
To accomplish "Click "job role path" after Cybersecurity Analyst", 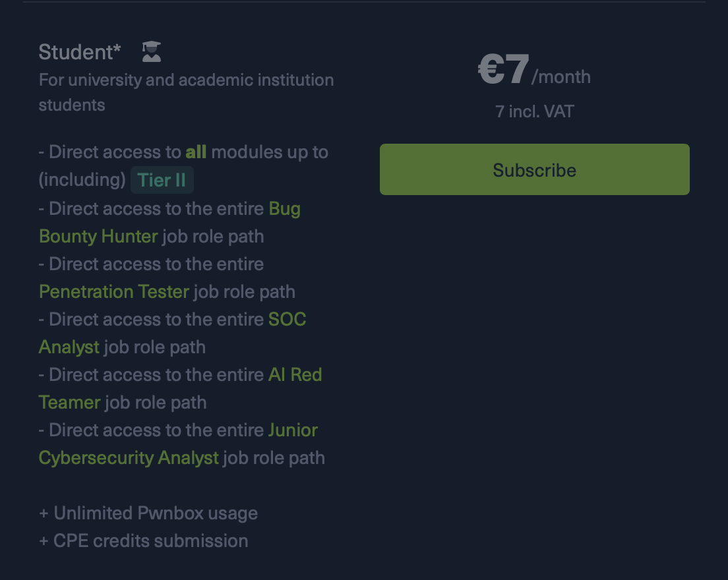I will [x=274, y=458].
